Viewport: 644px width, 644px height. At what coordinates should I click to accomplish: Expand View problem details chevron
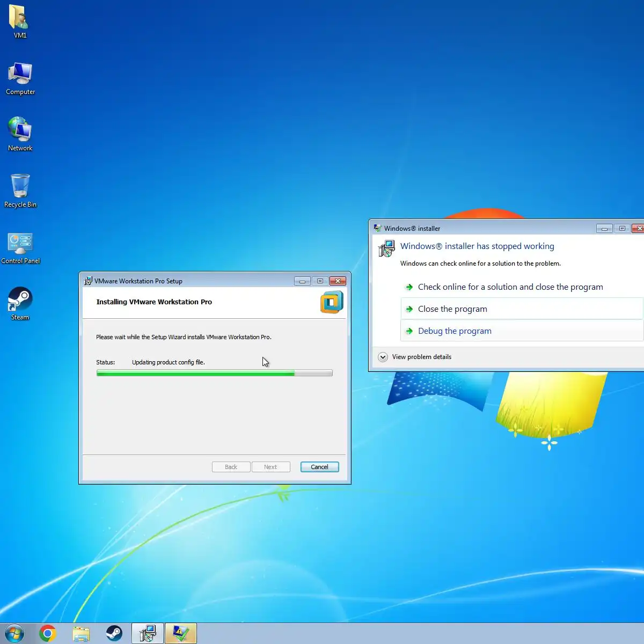click(383, 357)
